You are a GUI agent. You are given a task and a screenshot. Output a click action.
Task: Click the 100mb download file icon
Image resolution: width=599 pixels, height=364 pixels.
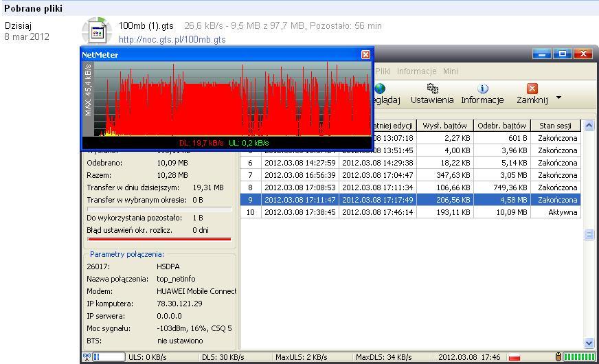tap(97, 32)
